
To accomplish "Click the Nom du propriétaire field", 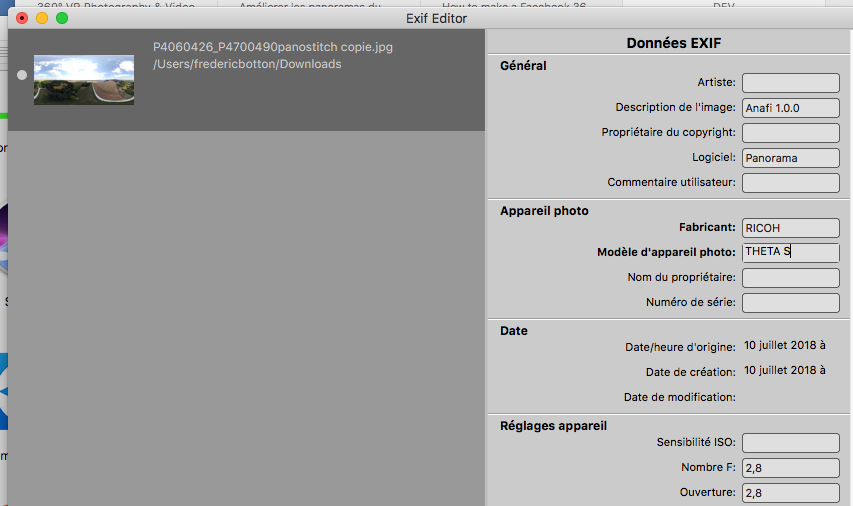I will 790,278.
